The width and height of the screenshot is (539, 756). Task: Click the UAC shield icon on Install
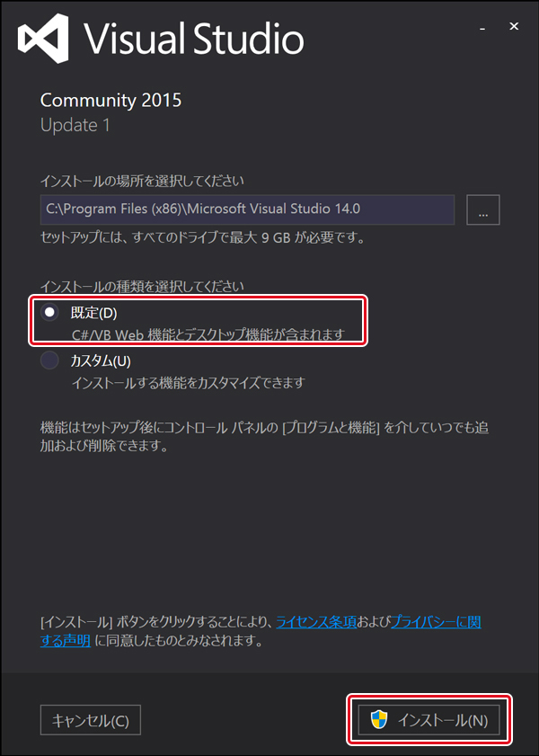tap(379, 720)
